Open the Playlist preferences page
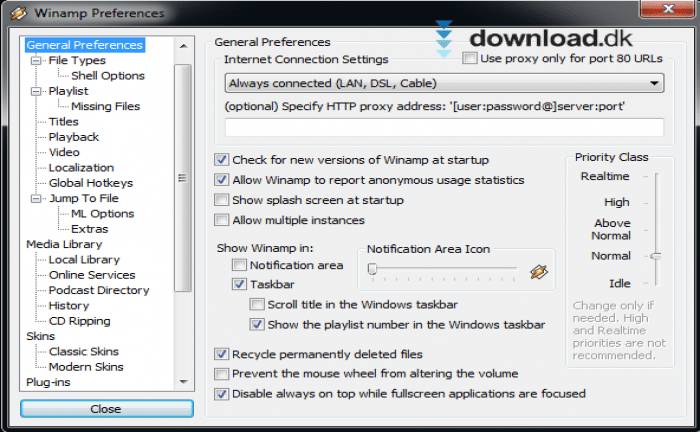The width and height of the screenshot is (700, 432). [68, 91]
